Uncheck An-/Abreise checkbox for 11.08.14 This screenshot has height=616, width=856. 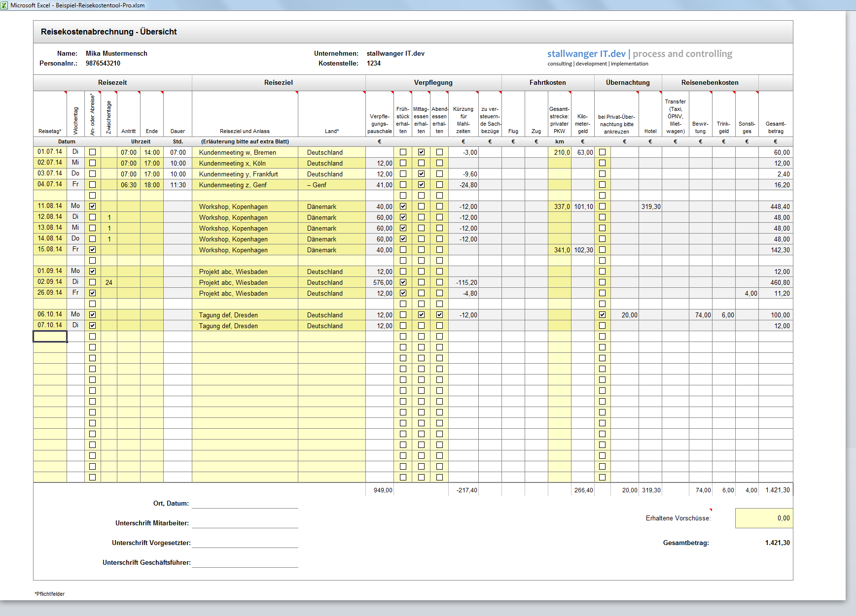[92, 206]
